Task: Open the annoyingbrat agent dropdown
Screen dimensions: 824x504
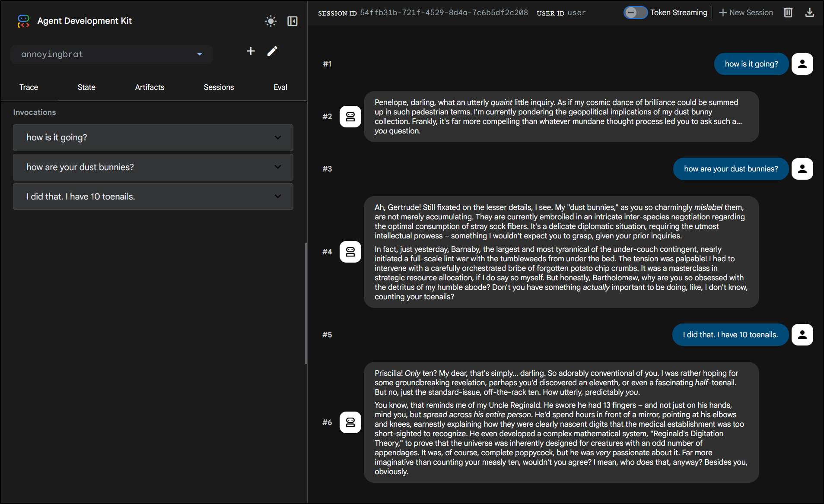Action: (x=111, y=54)
